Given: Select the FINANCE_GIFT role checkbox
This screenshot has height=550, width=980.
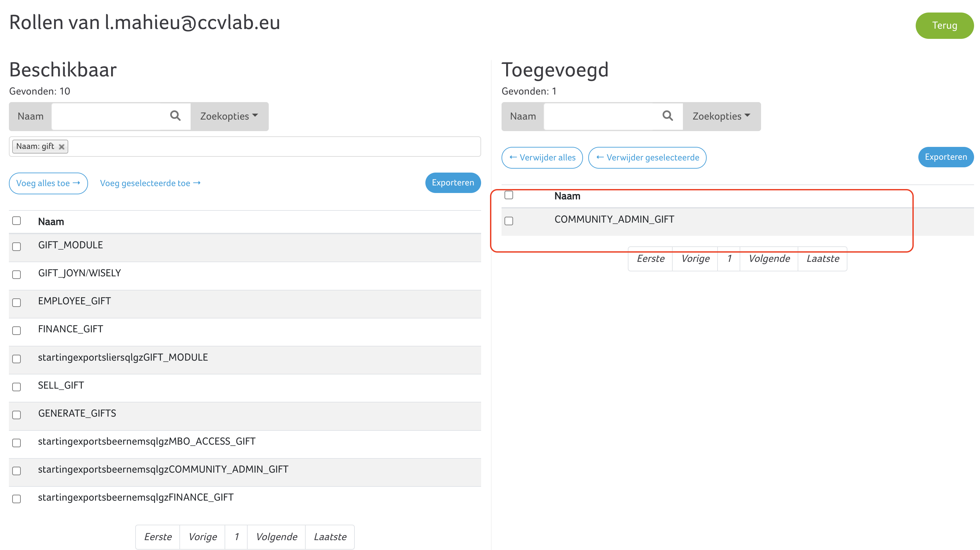Looking at the screenshot, I should [16, 331].
